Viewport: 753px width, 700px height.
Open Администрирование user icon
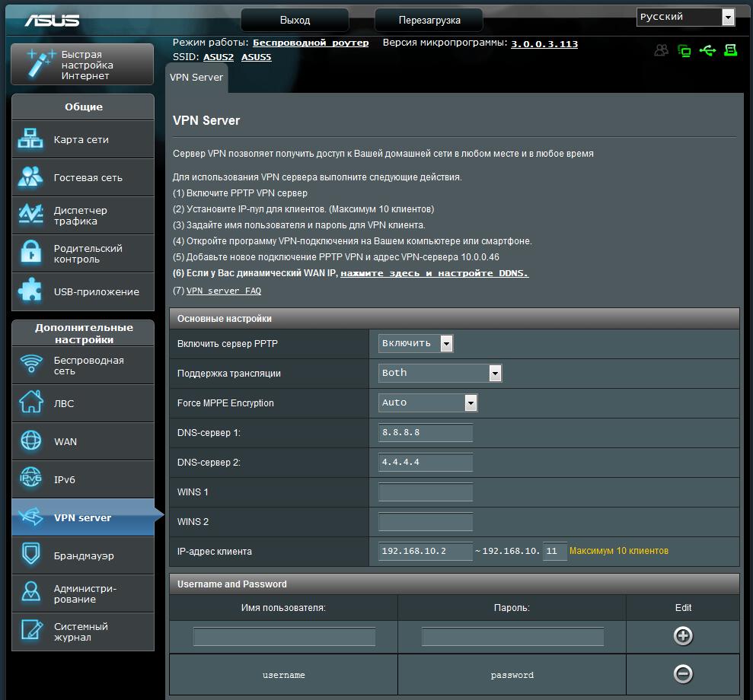[x=31, y=591]
